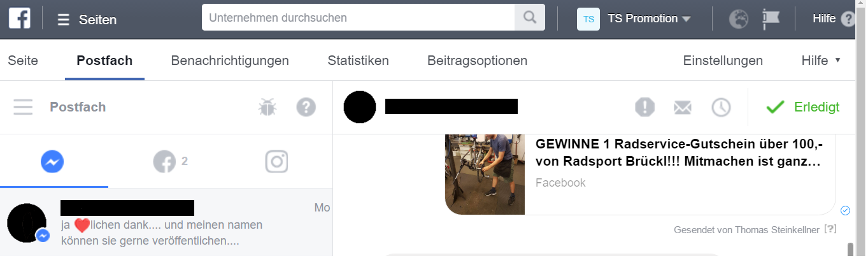
Task: Open the globe notifications icon
Action: coord(739,19)
